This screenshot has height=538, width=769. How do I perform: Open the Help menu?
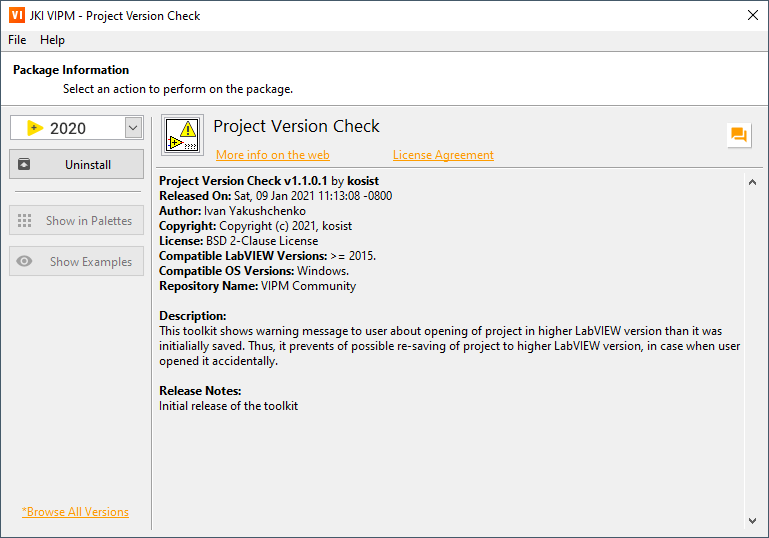(52, 40)
